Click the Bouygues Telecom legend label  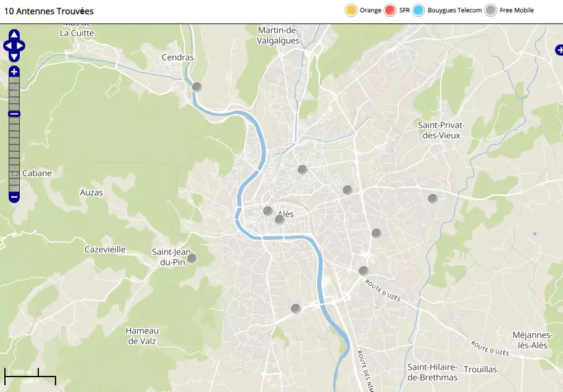pyautogui.click(x=454, y=10)
